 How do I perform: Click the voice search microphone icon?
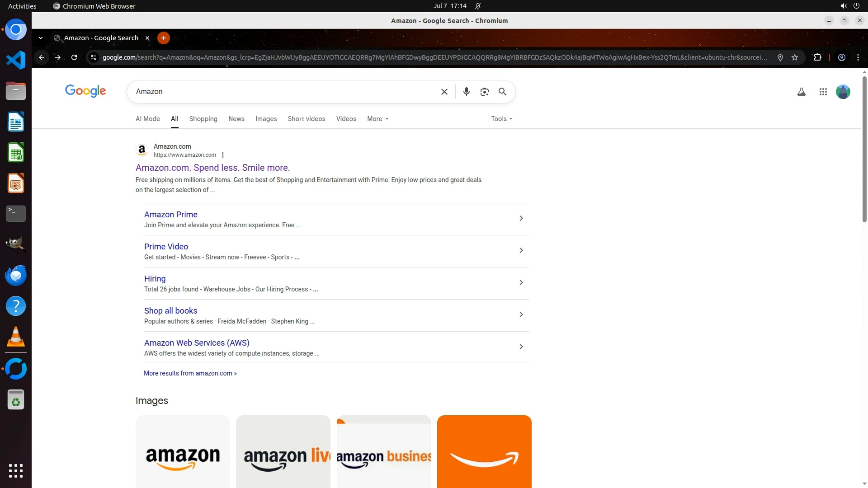coord(466,92)
